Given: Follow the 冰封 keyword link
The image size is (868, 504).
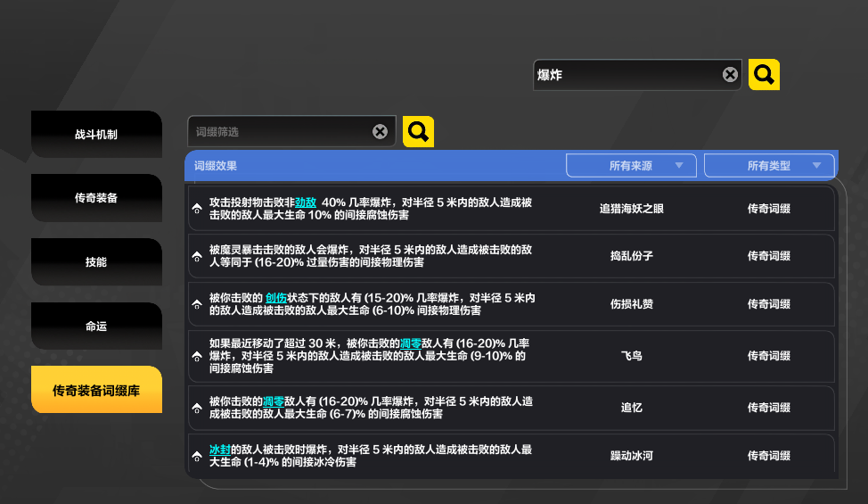Looking at the screenshot, I should click(219, 450).
